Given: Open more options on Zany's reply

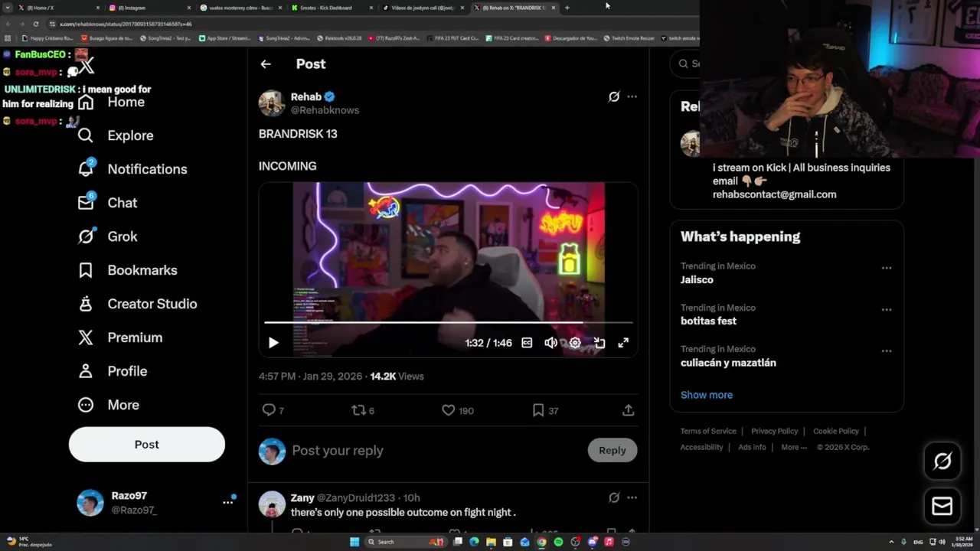Looking at the screenshot, I should click(632, 497).
